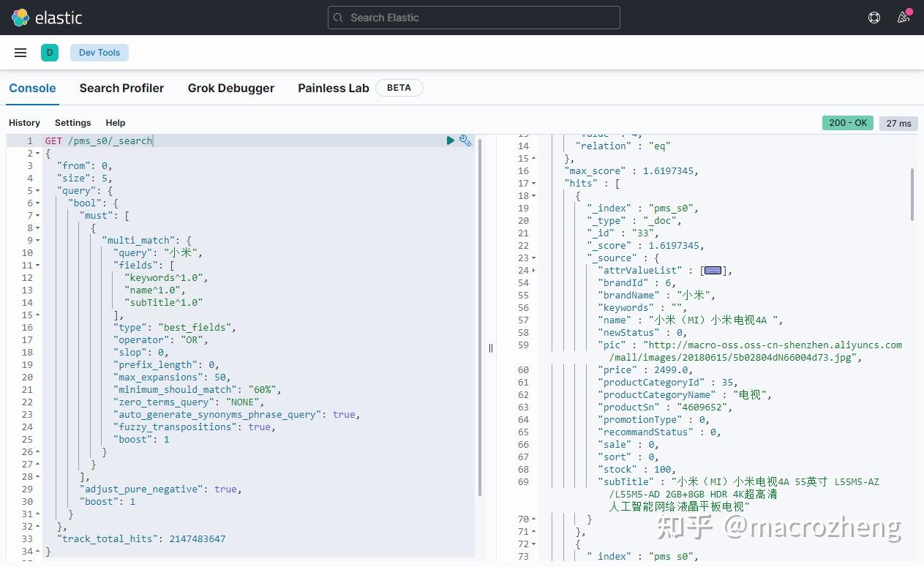Viewport: 924px width, 567px height.
Task: Switch to the Search Profiler tab
Action: point(121,88)
